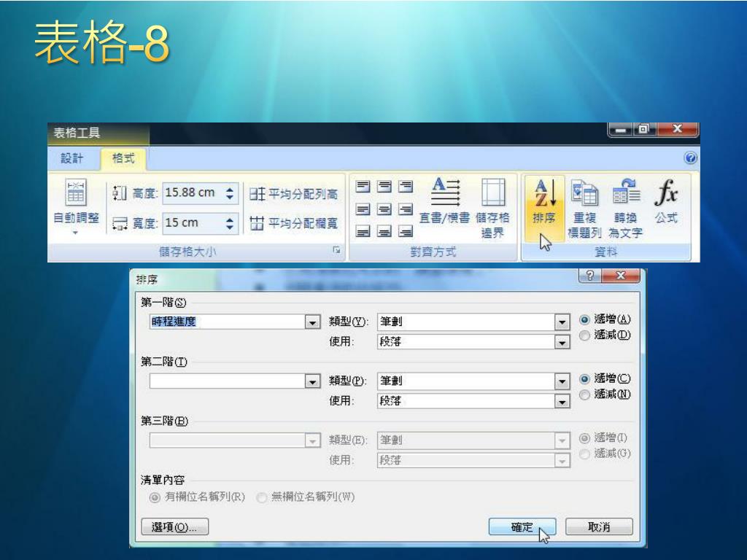
Task: Click the 對齊方式 group label
Action: [433, 252]
